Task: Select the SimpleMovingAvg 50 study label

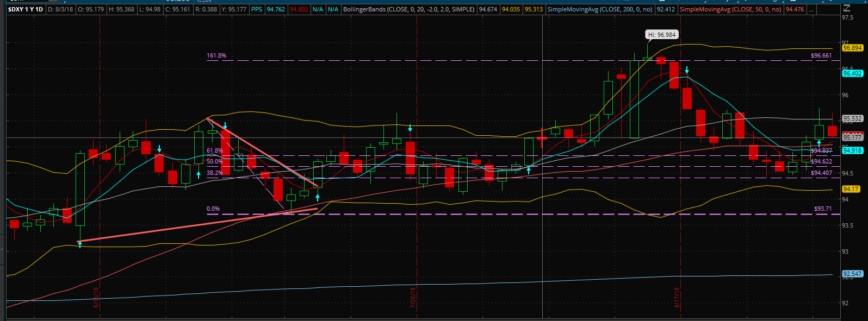Action: (x=731, y=9)
